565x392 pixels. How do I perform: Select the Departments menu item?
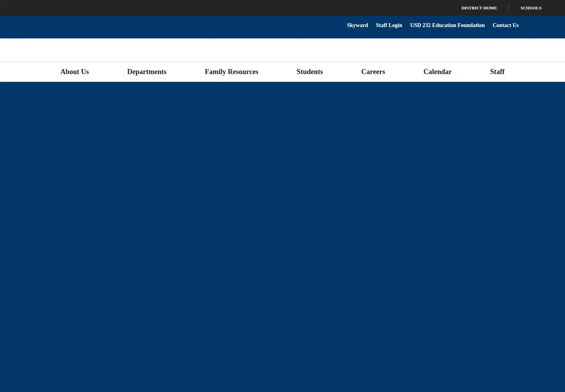pyautogui.click(x=147, y=72)
